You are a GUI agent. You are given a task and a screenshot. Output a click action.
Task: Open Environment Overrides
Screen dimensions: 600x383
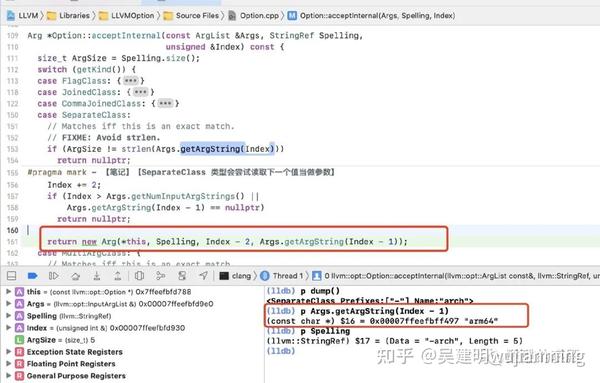click(182, 275)
